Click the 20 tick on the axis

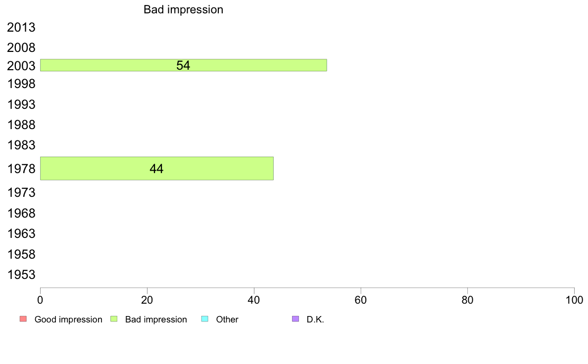tap(147, 300)
